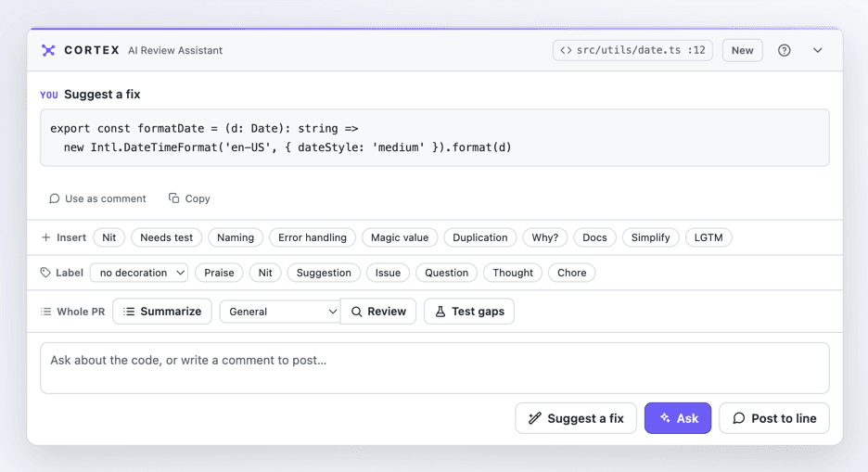Collapse the panel with the header chevron

pos(818,50)
